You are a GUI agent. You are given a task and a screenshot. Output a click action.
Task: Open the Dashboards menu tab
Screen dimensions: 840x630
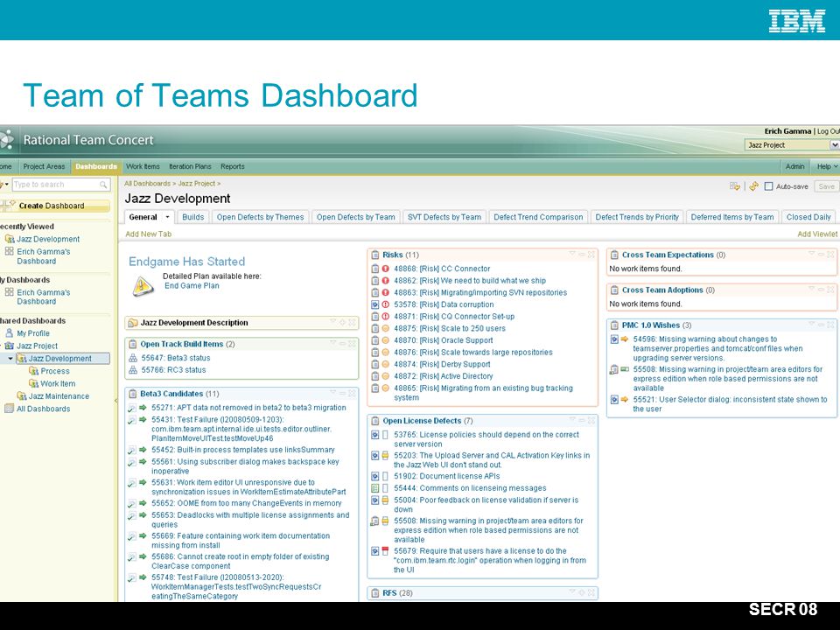pos(96,166)
